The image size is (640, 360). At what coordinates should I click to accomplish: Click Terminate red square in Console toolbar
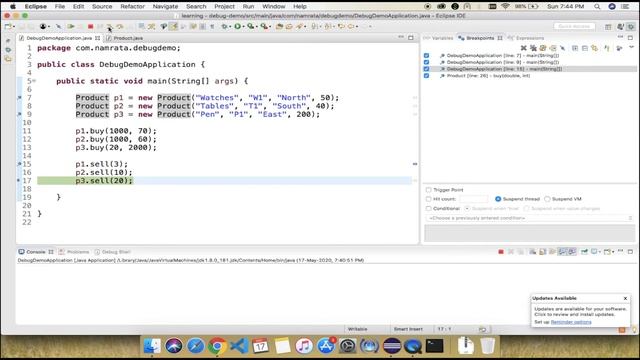coord(501,252)
